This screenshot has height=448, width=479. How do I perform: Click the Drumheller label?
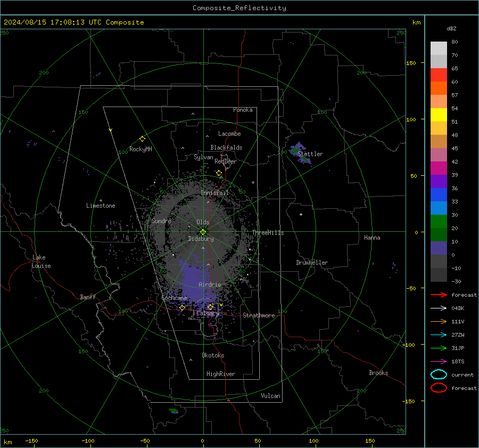pyautogui.click(x=312, y=263)
